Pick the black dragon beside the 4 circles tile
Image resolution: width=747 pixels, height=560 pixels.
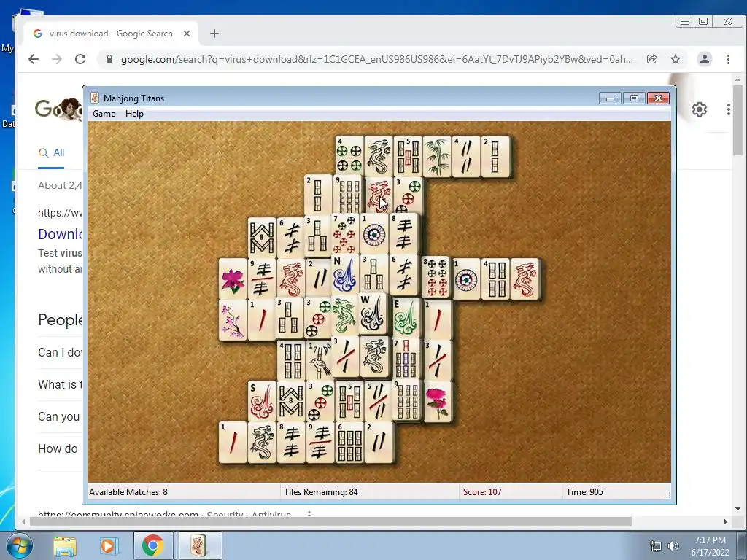coord(379,156)
